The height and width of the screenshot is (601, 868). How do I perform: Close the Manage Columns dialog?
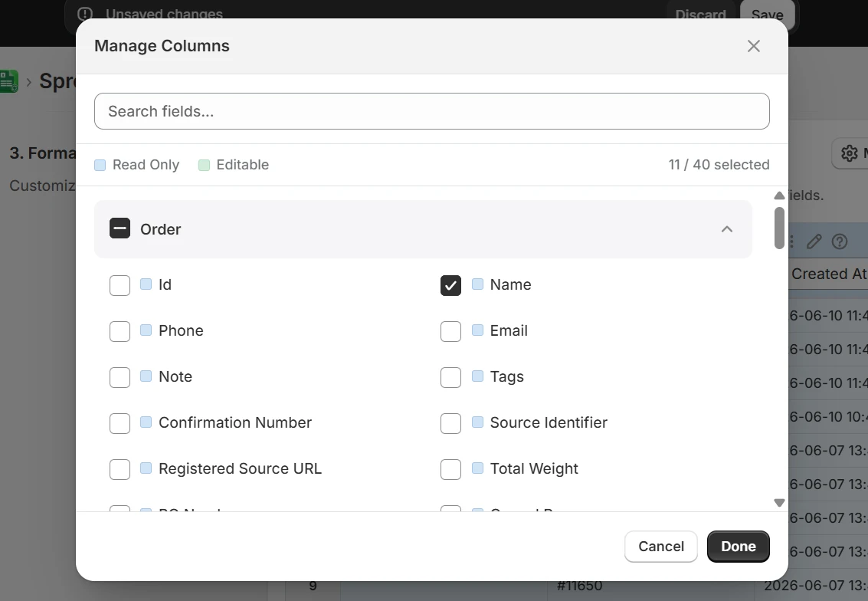pos(753,46)
